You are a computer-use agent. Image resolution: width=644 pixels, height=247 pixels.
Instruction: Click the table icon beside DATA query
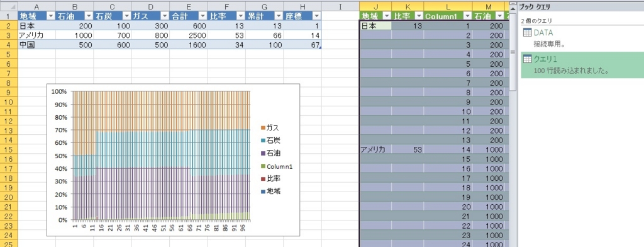pyautogui.click(x=528, y=33)
